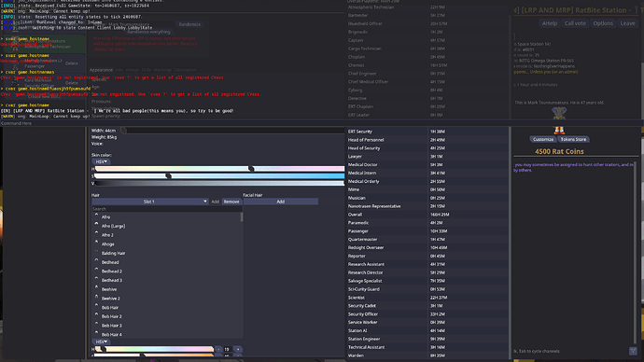644x362 pixels.
Task: Click the Facial Hair Add button
Action: tap(281, 202)
